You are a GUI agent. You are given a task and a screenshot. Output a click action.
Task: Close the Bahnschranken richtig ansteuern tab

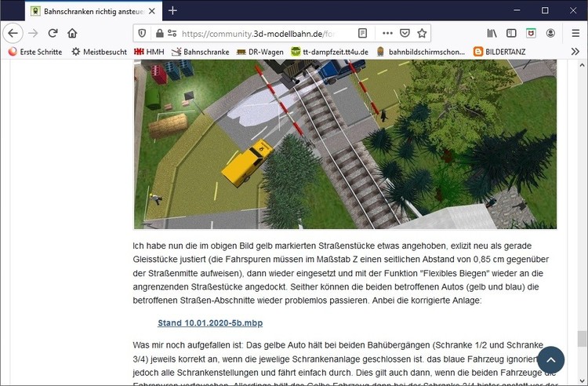click(152, 11)
